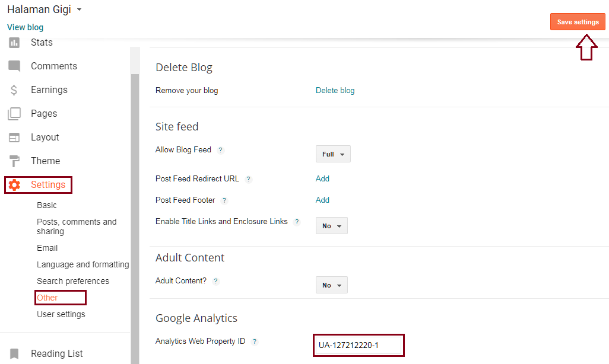Screen dimensions: 609x364
Task: Select Other under Settings
Action: pos(47,298)
